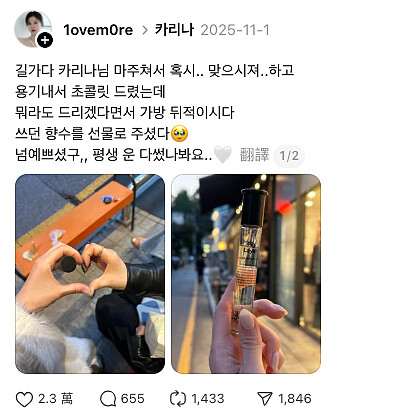
Task: Like the post with heart icon
Action: [x=24, y=399]
